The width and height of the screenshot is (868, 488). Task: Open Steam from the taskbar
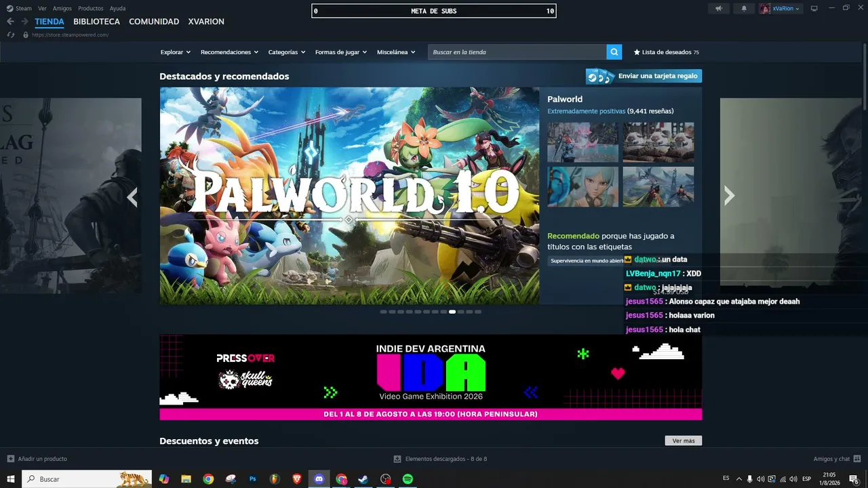click(x=363, y=479)
